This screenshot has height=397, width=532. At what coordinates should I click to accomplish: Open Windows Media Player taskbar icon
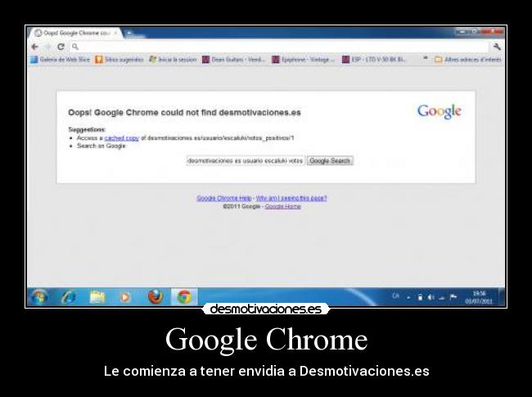coord(125,298)
